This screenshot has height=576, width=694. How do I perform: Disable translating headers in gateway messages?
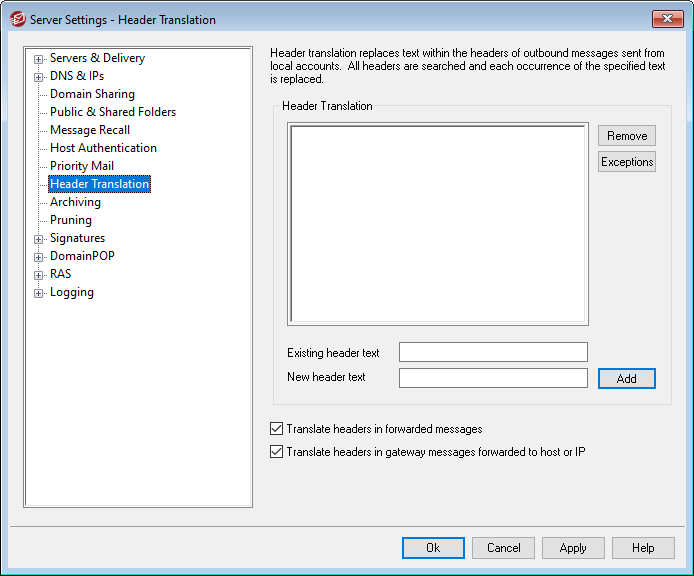277,452
